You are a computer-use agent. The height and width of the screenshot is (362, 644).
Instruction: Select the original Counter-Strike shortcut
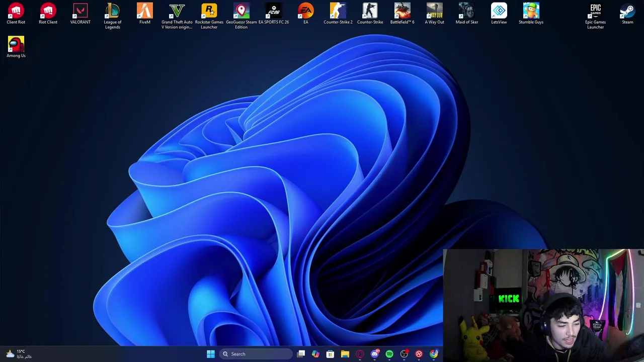point(370,14)
